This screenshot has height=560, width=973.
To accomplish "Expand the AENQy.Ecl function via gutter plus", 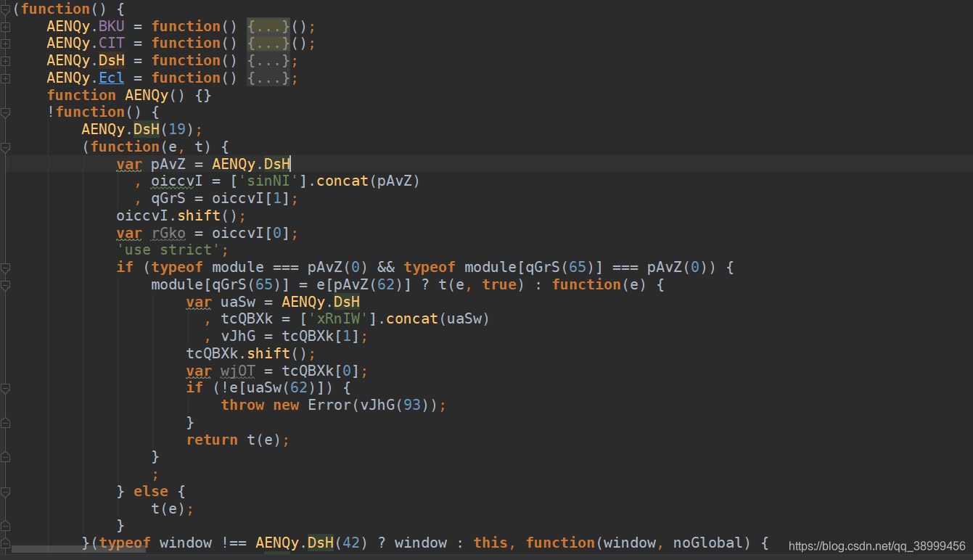I will coord(5,78).
